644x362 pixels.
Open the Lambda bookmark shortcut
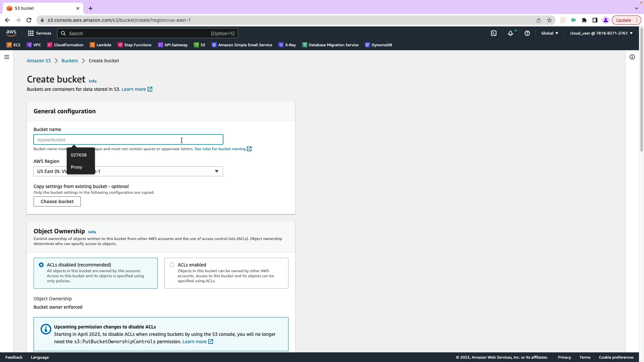click(x=100, y=45)
